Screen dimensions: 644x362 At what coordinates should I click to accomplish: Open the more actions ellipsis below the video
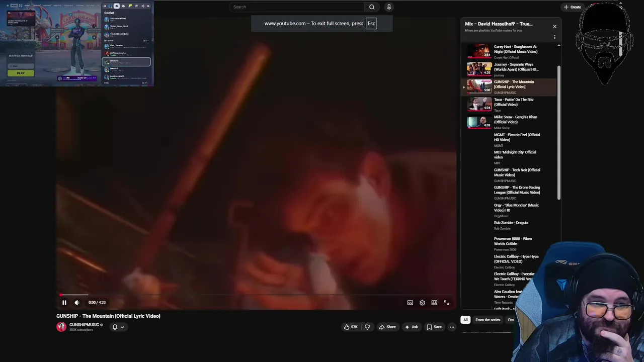[x=452, y=327]
